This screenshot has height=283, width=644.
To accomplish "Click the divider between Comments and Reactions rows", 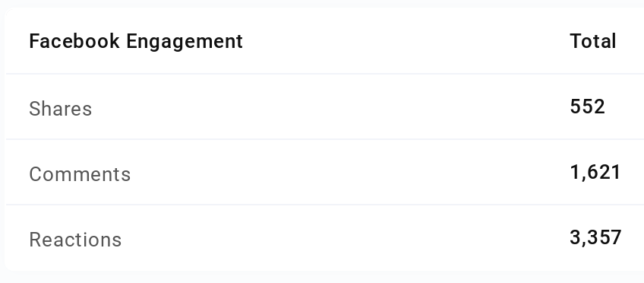I will [325, 205].
